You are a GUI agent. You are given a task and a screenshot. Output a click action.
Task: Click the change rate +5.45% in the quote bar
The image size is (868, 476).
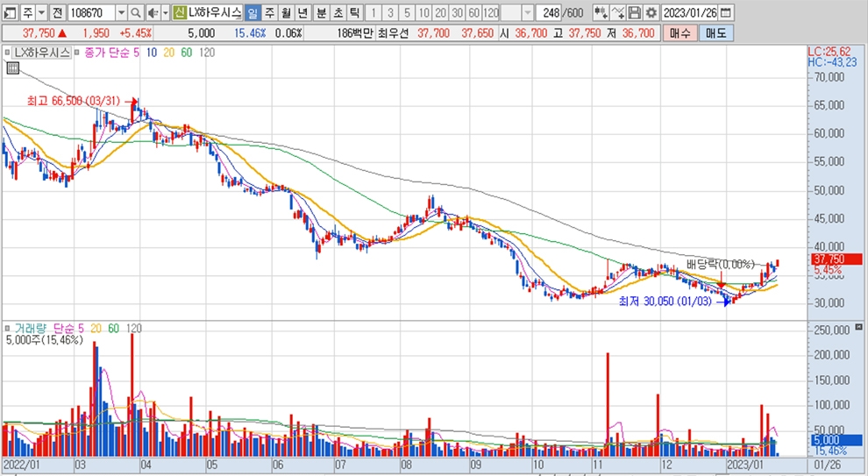pos(136,33)
